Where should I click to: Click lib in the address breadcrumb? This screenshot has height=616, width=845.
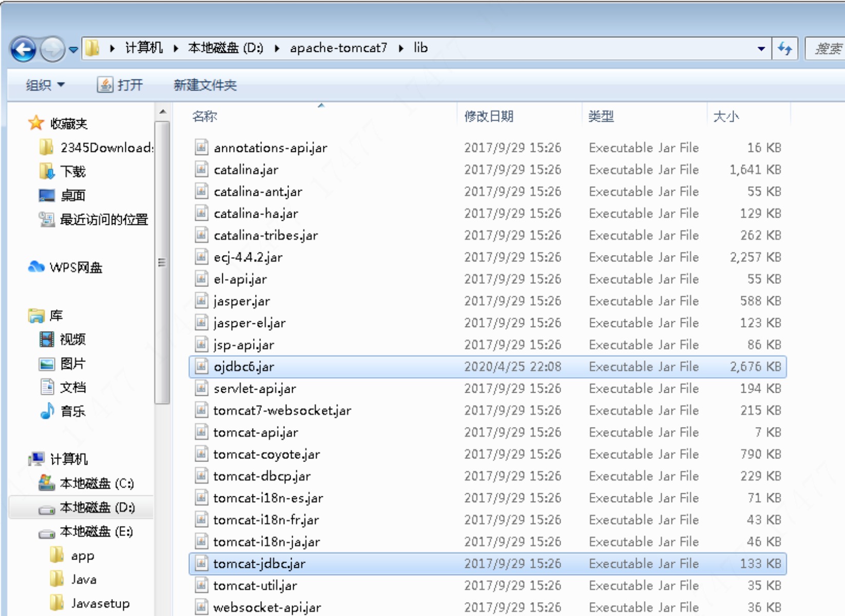420,48
